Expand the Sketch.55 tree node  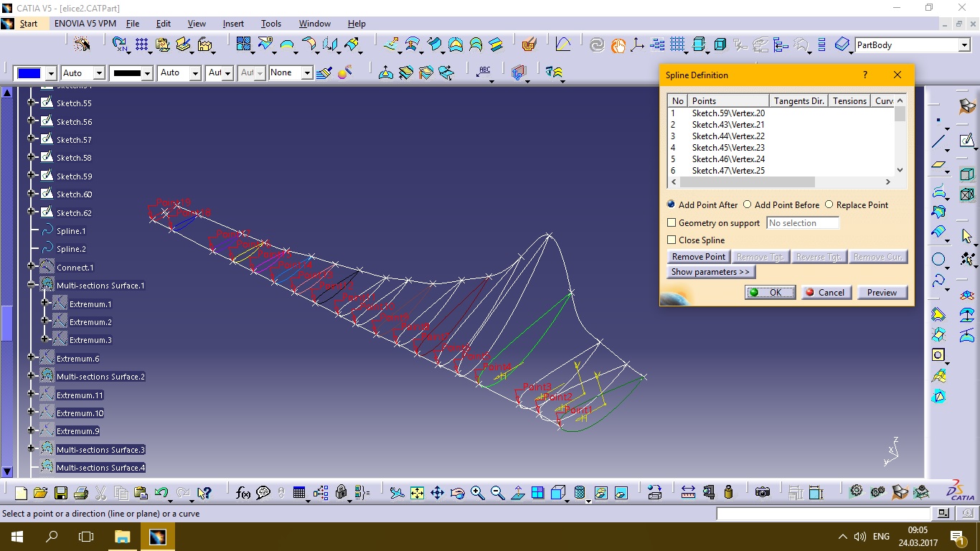coord(32,103)
